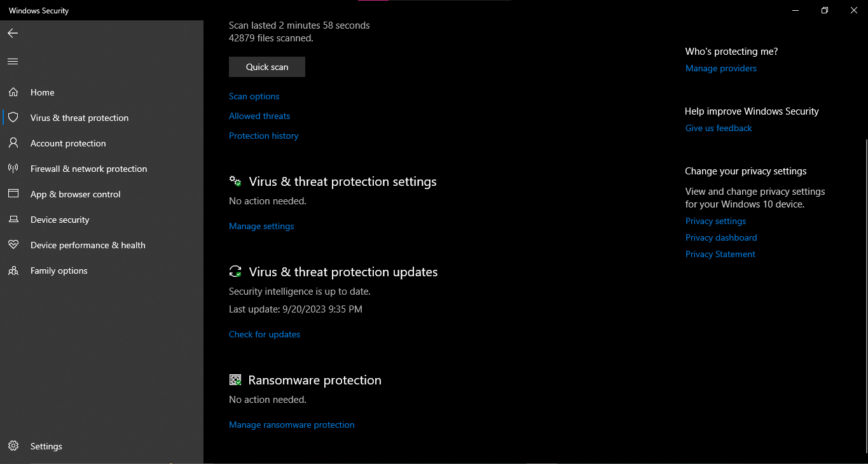The image size is (868, 464).
Task: Click the Device performance heart icon
Action: pos(13,245)
